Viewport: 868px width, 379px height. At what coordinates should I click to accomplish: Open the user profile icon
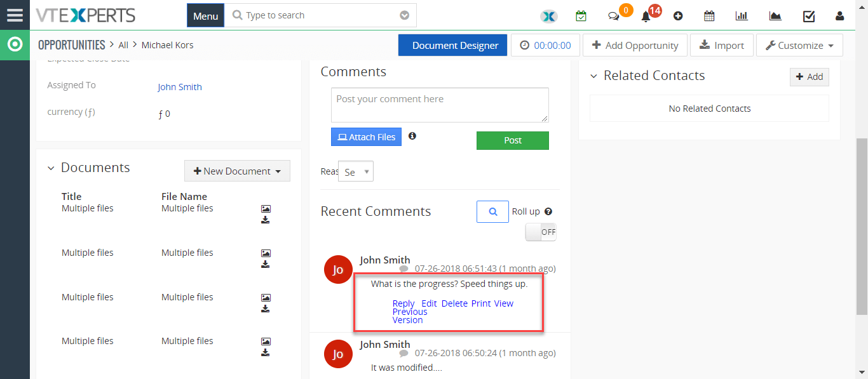(840, 16)
